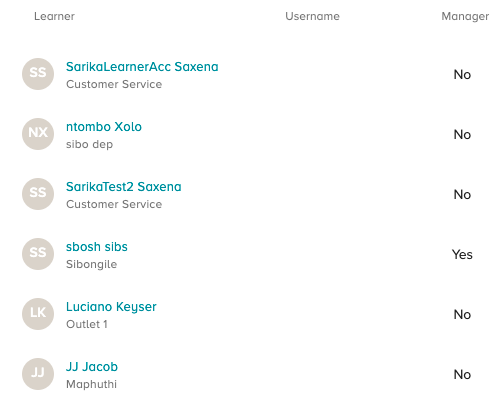The image size is (497, 399).
Task: Click the NX avatar for ntombo Xolo
Action: coord(38,134)
